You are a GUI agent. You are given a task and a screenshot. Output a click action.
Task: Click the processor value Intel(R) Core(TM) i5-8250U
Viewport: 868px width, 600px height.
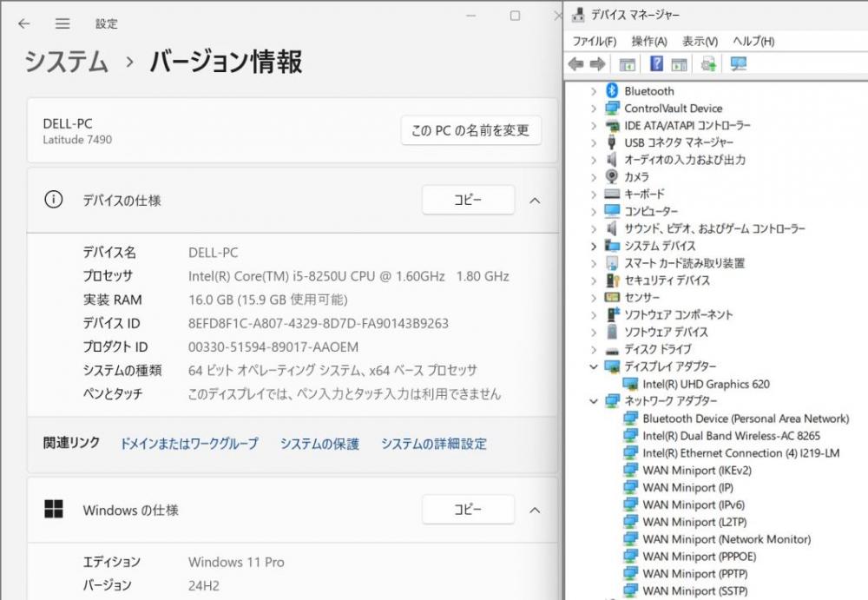[x=349, y=276]
